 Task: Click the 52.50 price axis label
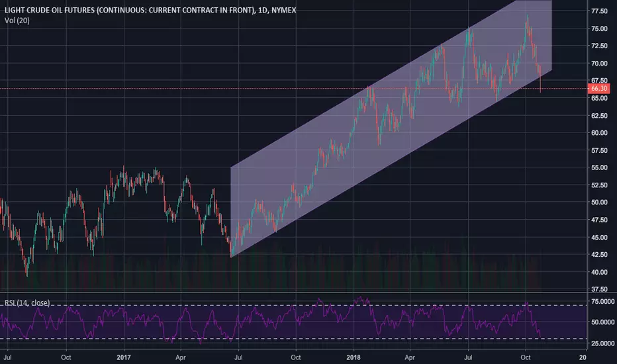[599, 185]
